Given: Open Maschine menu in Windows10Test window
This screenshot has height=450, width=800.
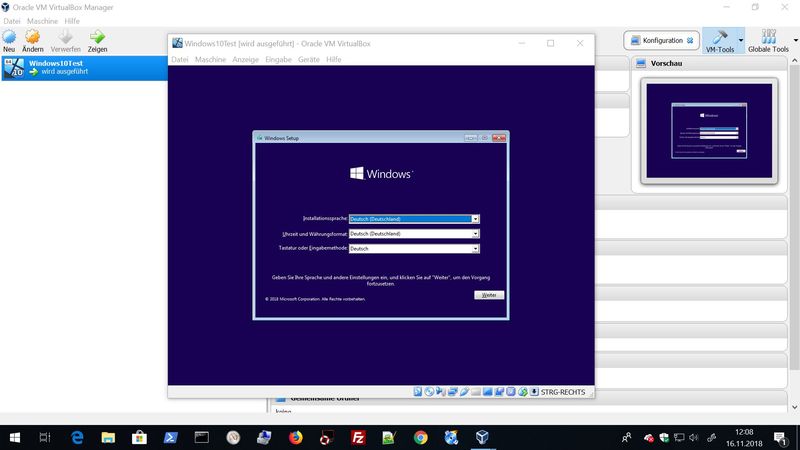Looking at the screenshot, I should point(210,59).
